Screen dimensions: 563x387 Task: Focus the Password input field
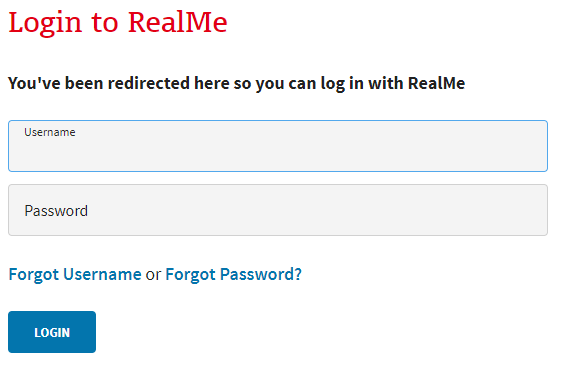[x=278, y=210]
